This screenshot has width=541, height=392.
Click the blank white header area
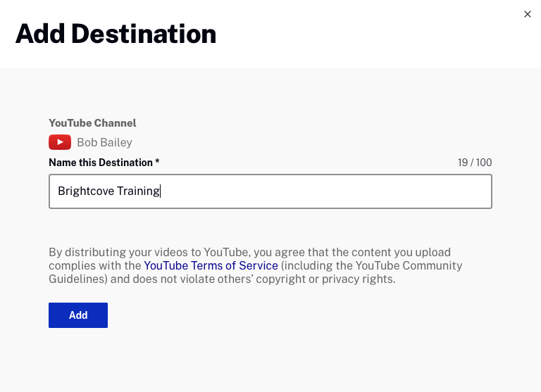(366, 34)
